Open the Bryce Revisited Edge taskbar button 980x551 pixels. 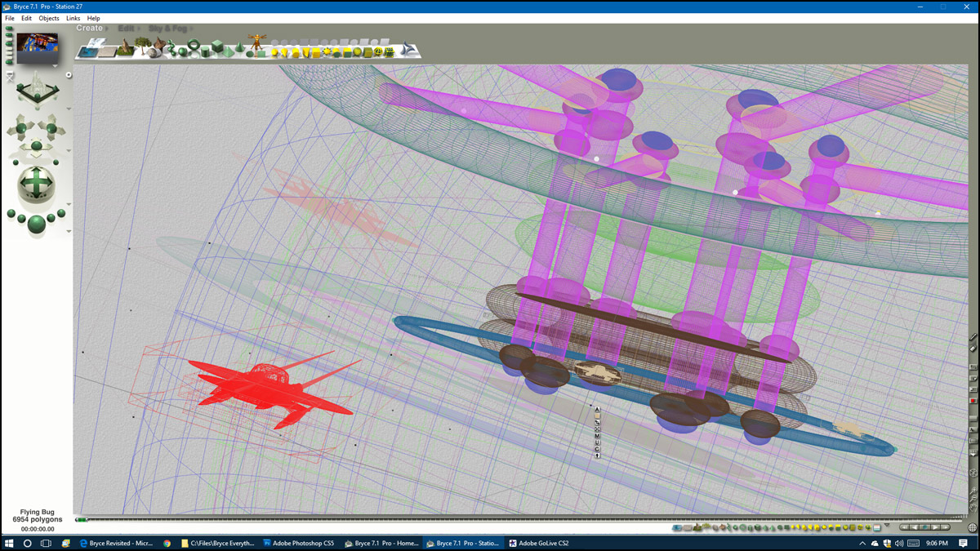[118, 543]
